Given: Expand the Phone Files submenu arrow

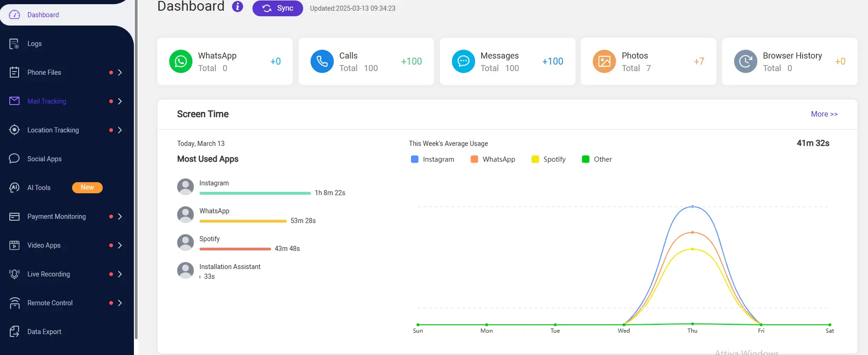Looking at the screenshot, I should (120, 72).
